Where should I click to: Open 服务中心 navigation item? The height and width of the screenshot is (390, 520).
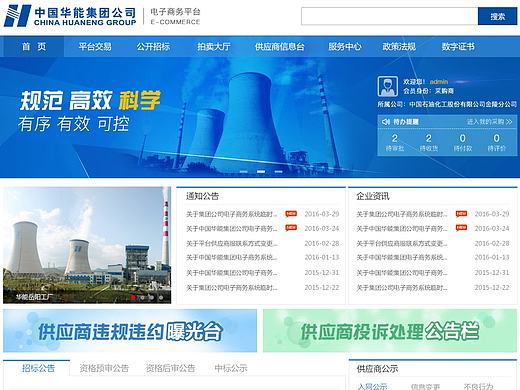345,46
